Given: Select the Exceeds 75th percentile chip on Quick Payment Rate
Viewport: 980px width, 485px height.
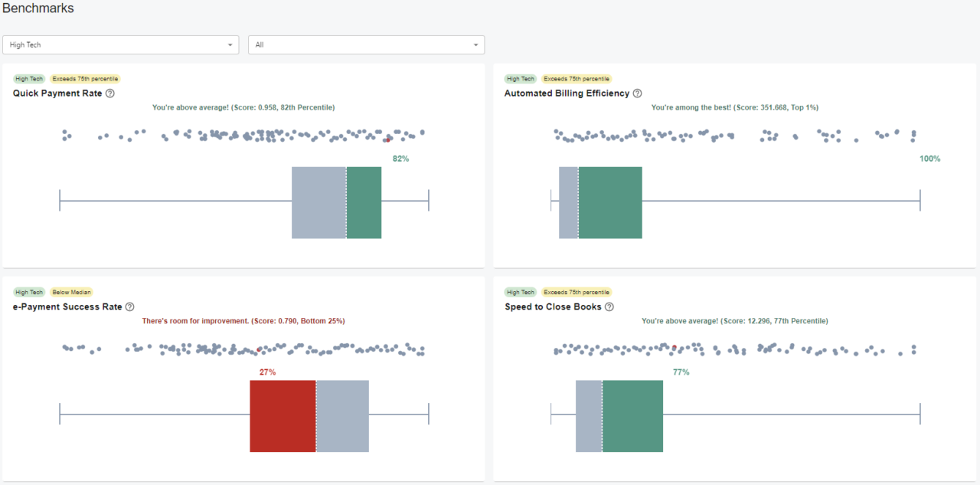Looking at the screenshot, I should pyautogui.click(x=85, y=78).
